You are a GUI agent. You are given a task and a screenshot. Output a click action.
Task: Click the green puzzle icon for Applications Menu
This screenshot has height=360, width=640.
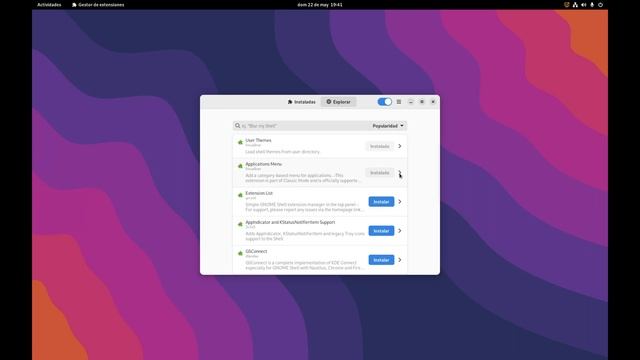[240, 166]
